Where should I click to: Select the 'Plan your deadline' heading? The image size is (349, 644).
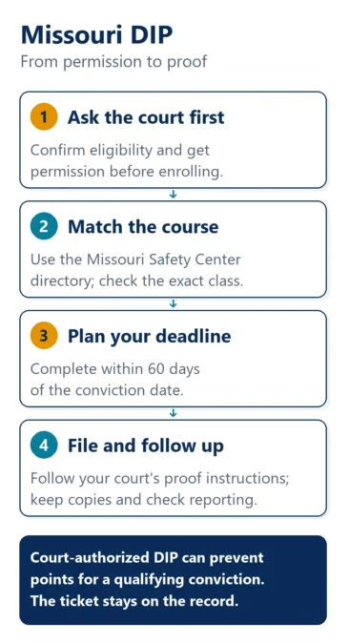point(149,337)
